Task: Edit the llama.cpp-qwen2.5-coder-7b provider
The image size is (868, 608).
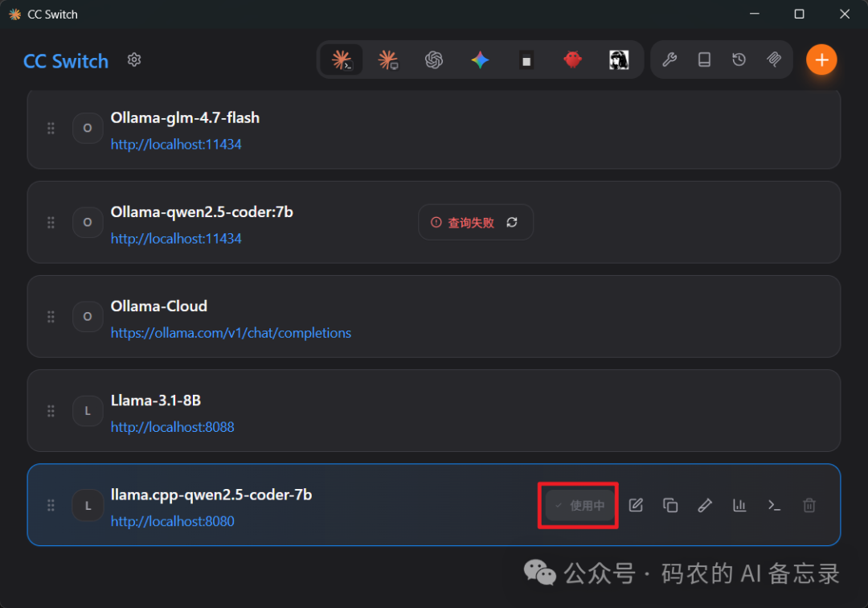Action: tap(636, 505)
